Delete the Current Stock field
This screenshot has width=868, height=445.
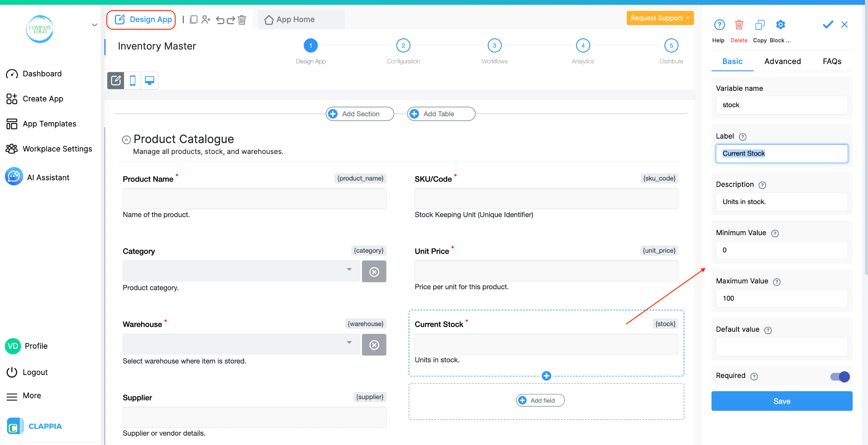739,25
